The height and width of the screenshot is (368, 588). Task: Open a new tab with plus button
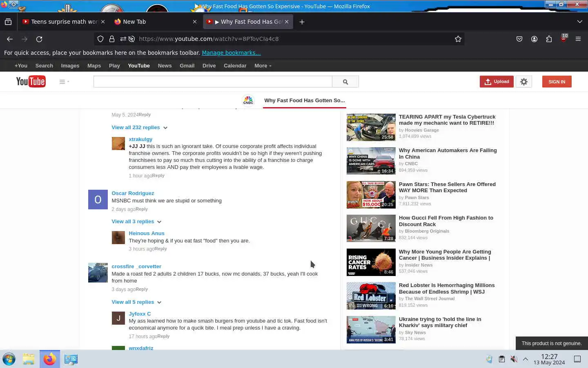(302, 22)
